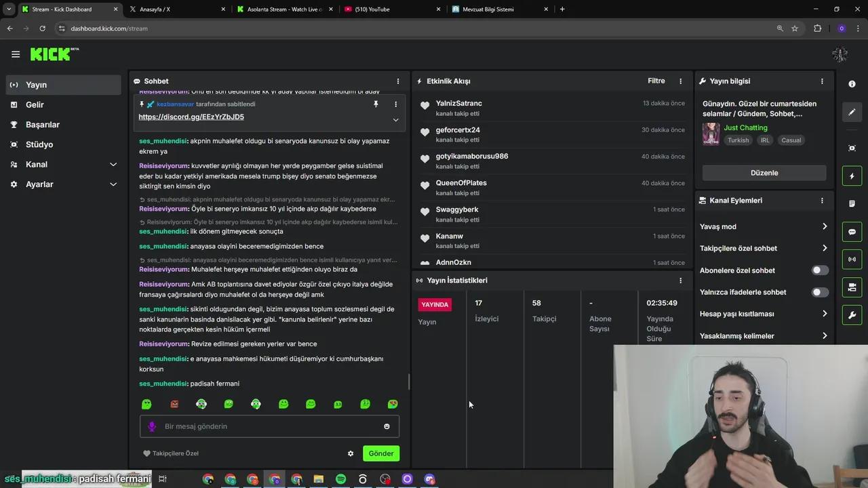The height and width of the screenshot is (488, 868).
Task: Open Sohbet panel options menu
Action: (398, 81)
